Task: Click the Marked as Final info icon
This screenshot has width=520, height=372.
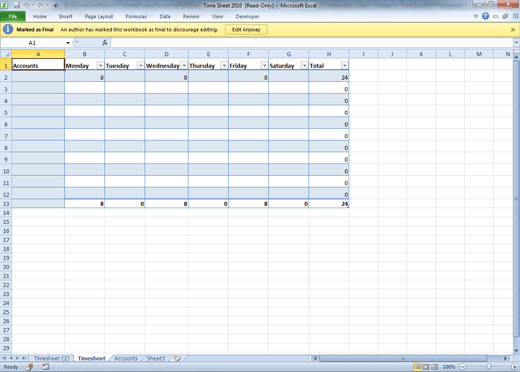Action: (x=8, y=29)
